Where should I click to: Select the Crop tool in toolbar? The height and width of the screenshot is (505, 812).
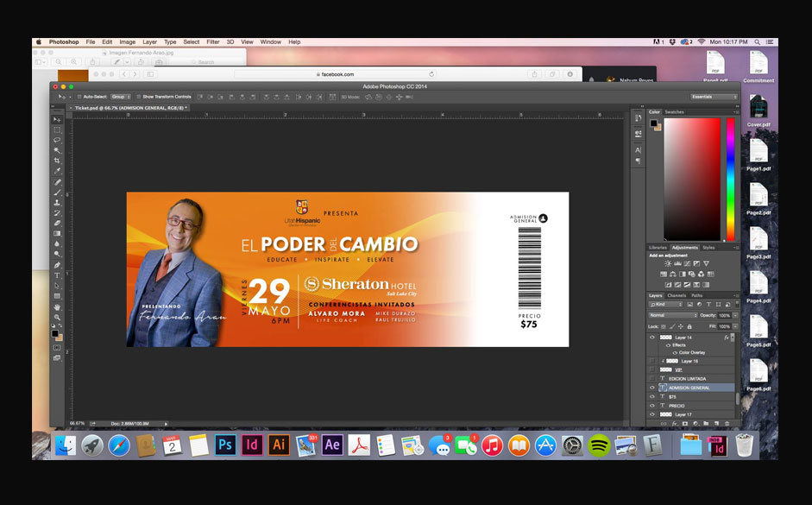(x=58, y=161)
